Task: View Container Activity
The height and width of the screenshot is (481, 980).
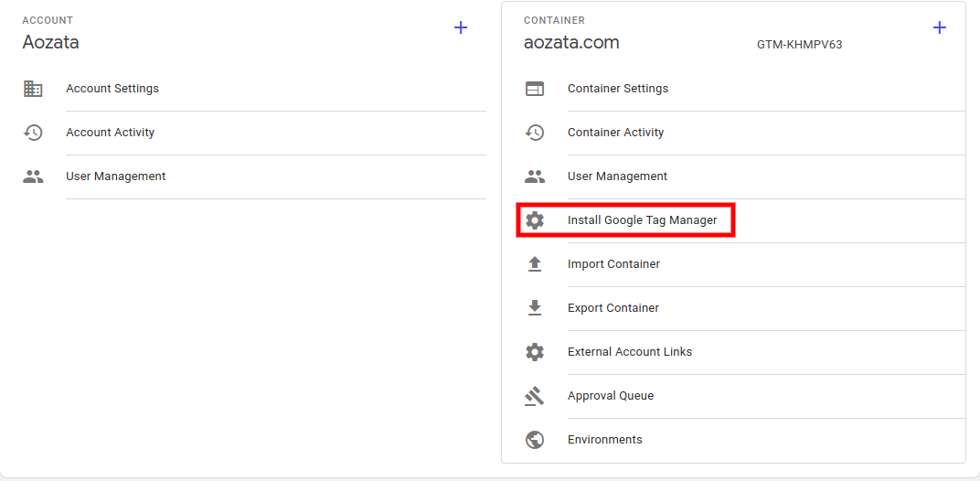Action: pyautogui.click(x=615, y=133)
